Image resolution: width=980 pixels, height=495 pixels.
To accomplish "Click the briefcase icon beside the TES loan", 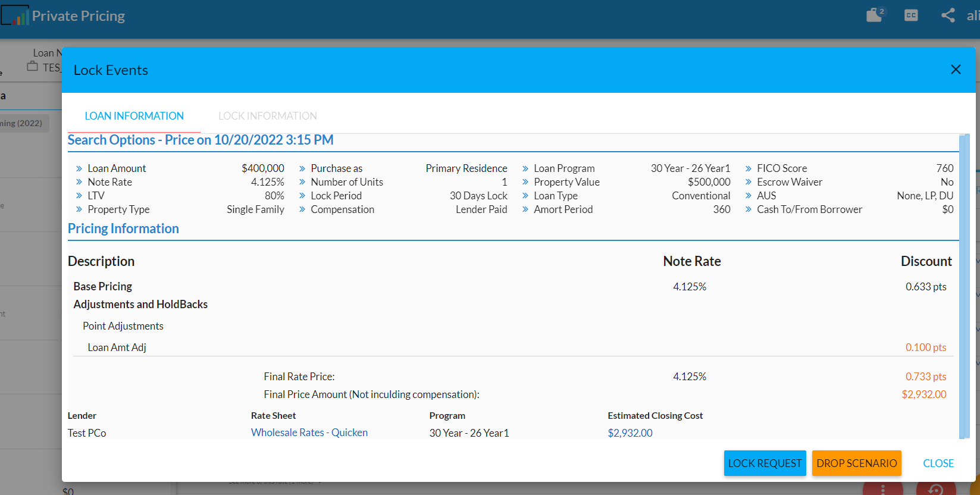I will 33,67.
